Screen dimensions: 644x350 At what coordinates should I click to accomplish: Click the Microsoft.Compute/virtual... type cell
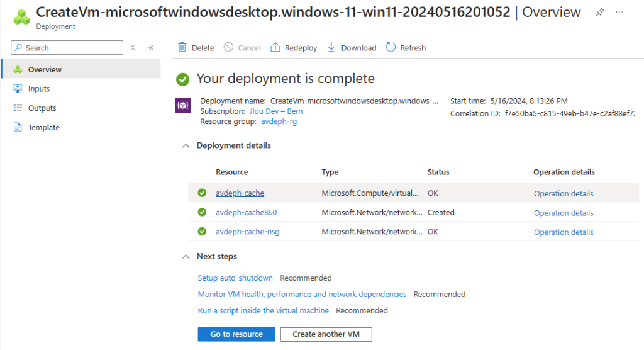(x=370, y=193)
